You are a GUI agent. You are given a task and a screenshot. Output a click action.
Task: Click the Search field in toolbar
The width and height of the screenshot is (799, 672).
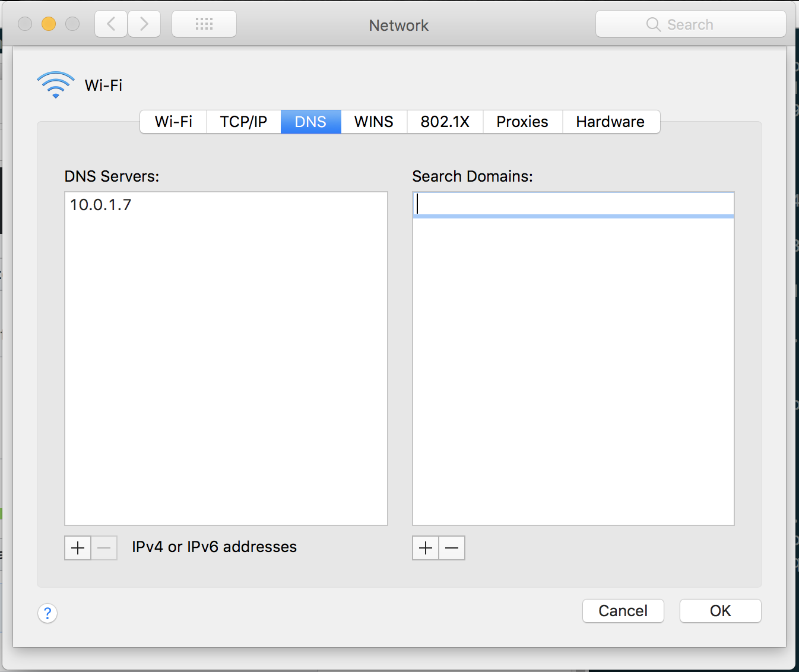[x=690, y=24]
